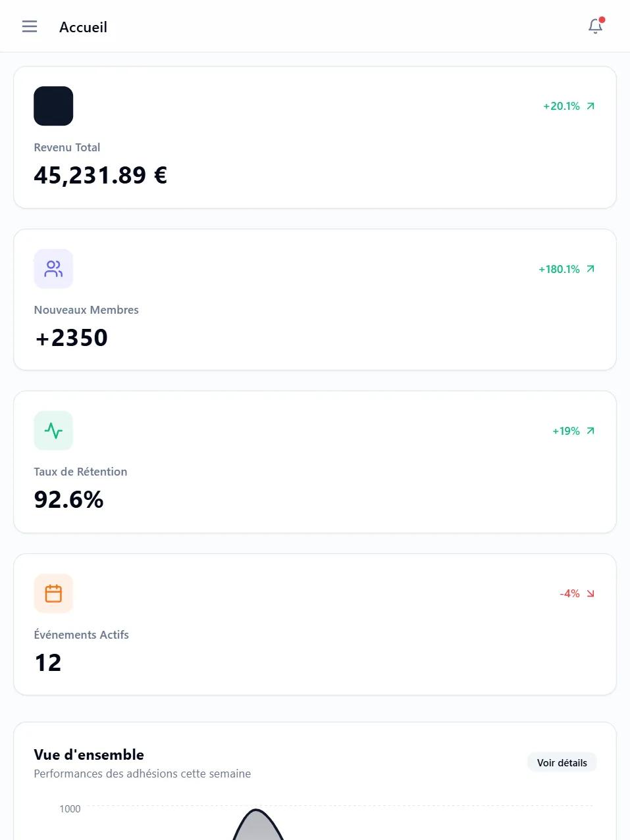Open the Événements Actifs calendar icon

pos(53,593)
